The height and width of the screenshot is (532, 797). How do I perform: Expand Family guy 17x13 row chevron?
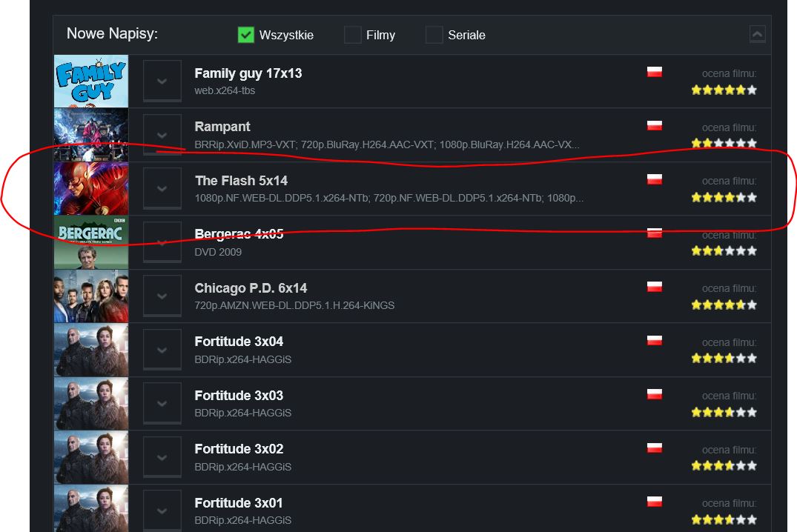[x=162, y=82]
